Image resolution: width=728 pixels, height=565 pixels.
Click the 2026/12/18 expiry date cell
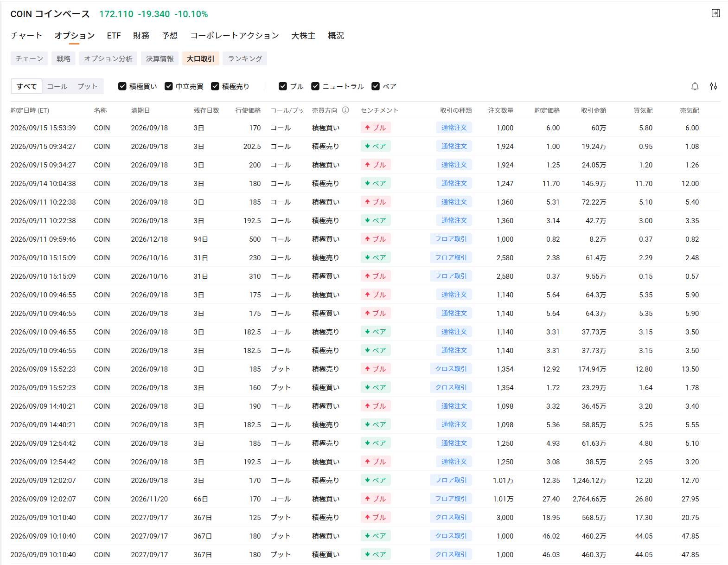(x=149, y=239)
